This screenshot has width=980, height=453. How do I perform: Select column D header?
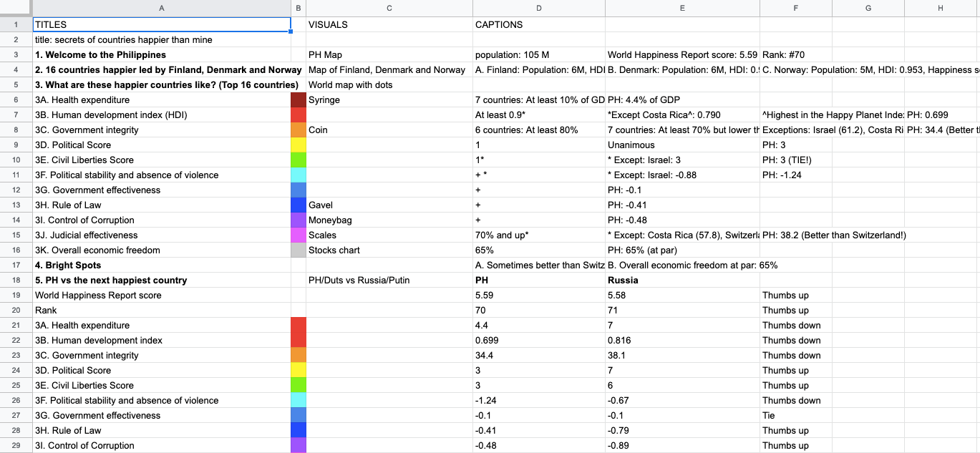click(x=539, y=8)
